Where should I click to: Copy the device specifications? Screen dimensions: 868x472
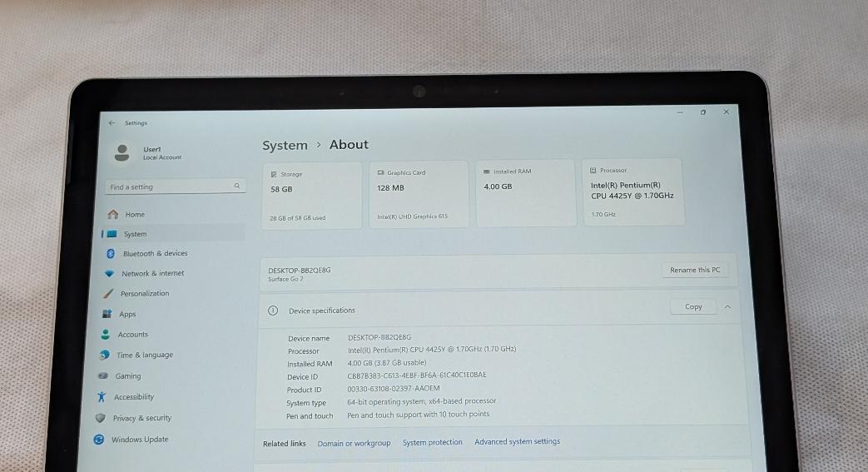click(x=693, y=306)
